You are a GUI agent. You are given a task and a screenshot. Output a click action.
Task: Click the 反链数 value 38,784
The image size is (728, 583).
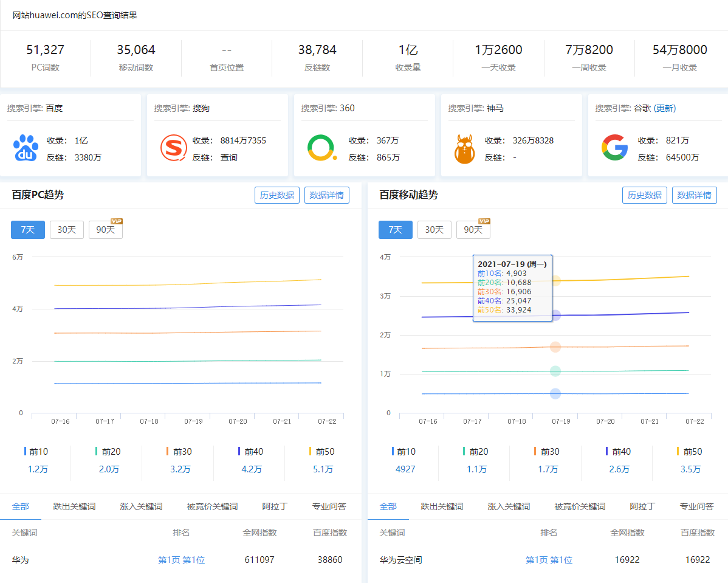(318, 50)
